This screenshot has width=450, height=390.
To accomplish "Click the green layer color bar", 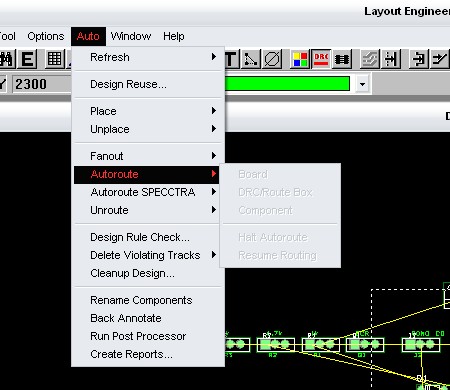I will coord(287,84).
